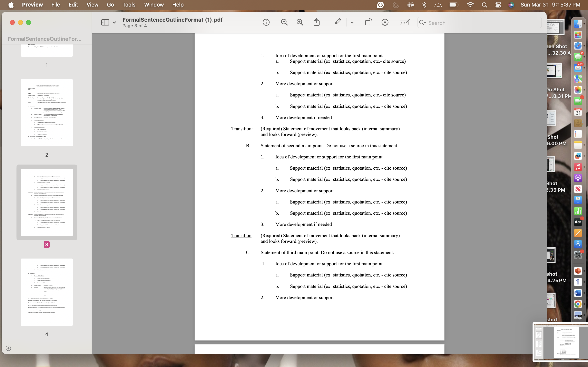Select the Highlight pen tool
The image size is (588, 367).
(x=338, y=22)
